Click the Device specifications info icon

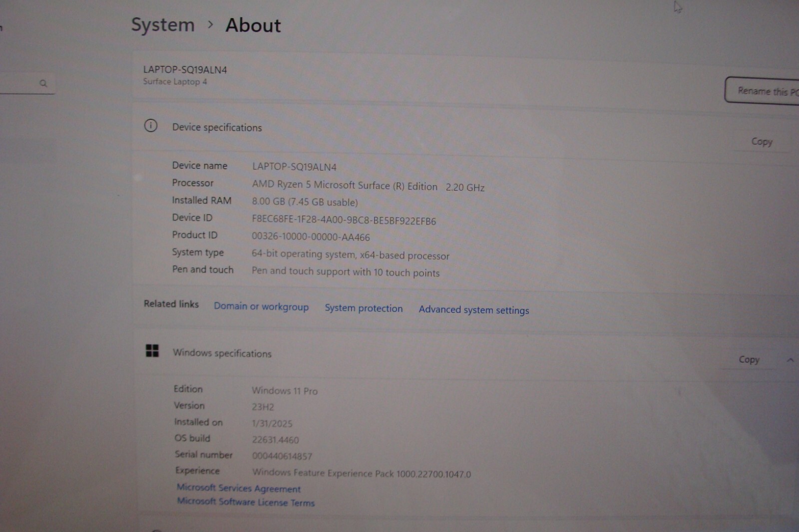[151, 126]
